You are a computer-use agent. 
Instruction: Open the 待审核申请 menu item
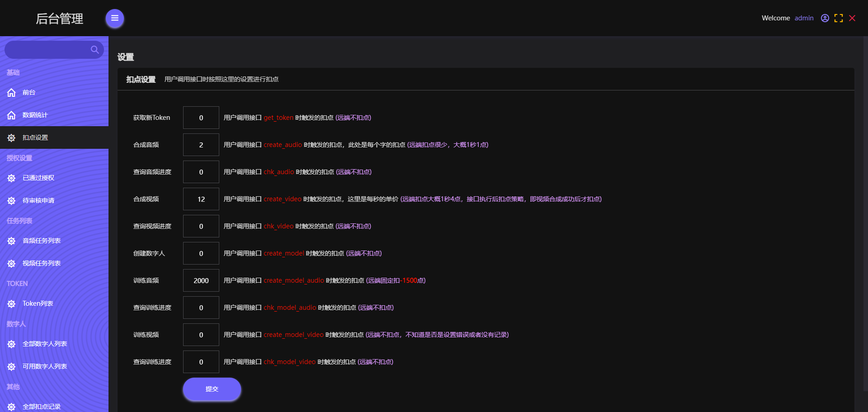click(38, 201)
